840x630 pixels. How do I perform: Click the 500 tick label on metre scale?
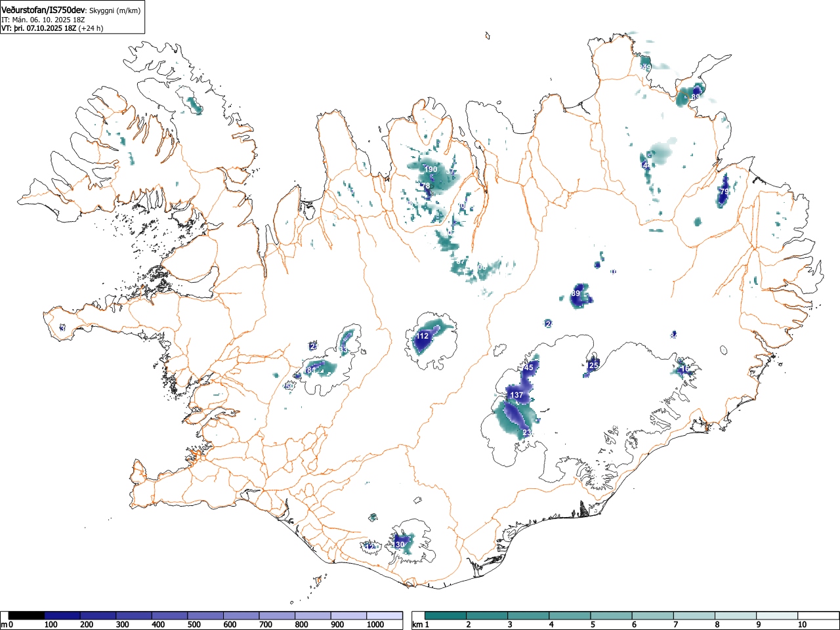tap(194, 625)
